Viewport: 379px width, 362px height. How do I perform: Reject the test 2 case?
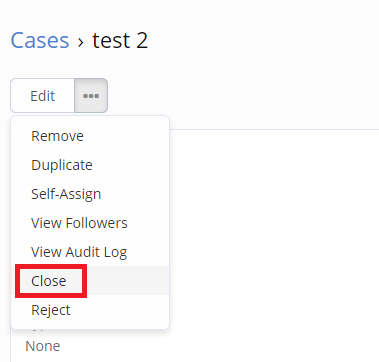tap(90, 310)
